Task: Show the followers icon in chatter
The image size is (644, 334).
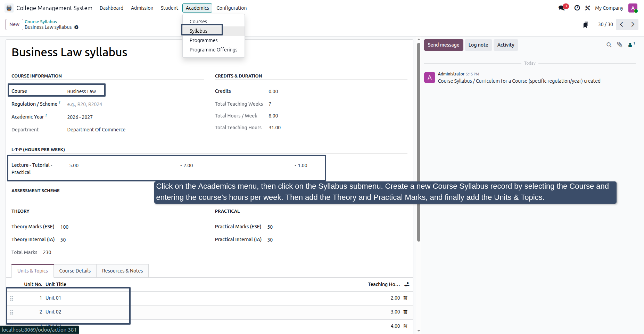Action: (631, 44)
